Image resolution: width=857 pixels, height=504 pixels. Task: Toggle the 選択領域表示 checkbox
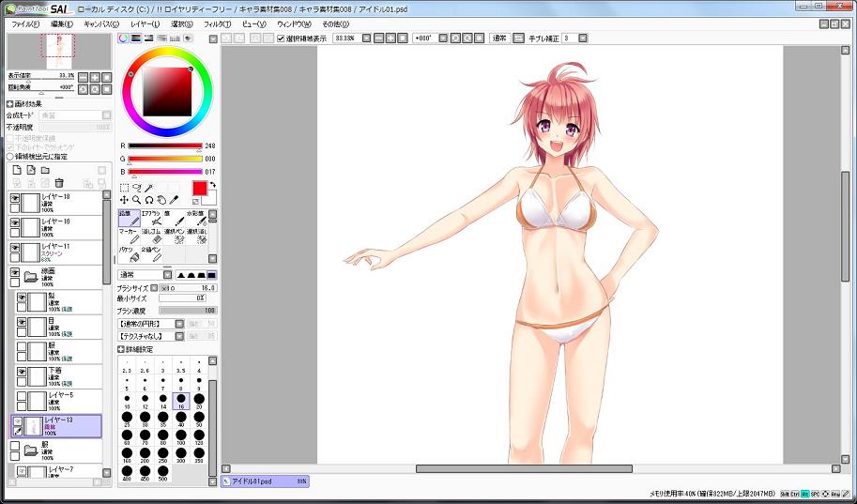coord(281,38)
